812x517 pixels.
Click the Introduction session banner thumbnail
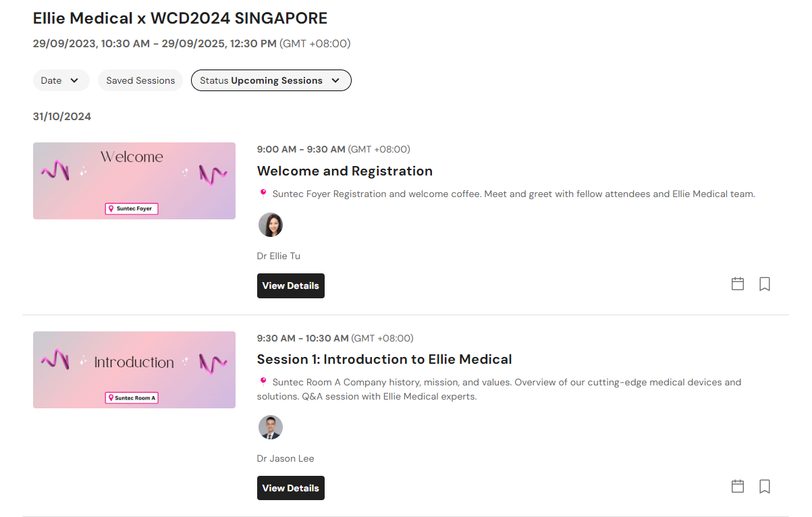tap(134, 370)
